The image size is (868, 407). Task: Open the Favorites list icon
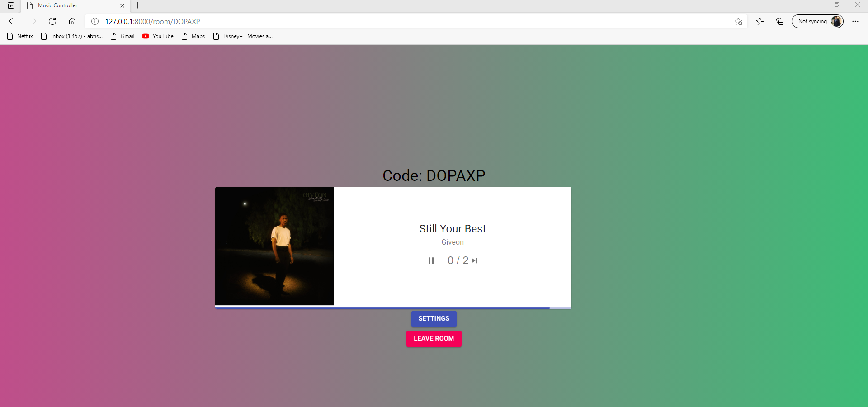[x=760, y=21]
